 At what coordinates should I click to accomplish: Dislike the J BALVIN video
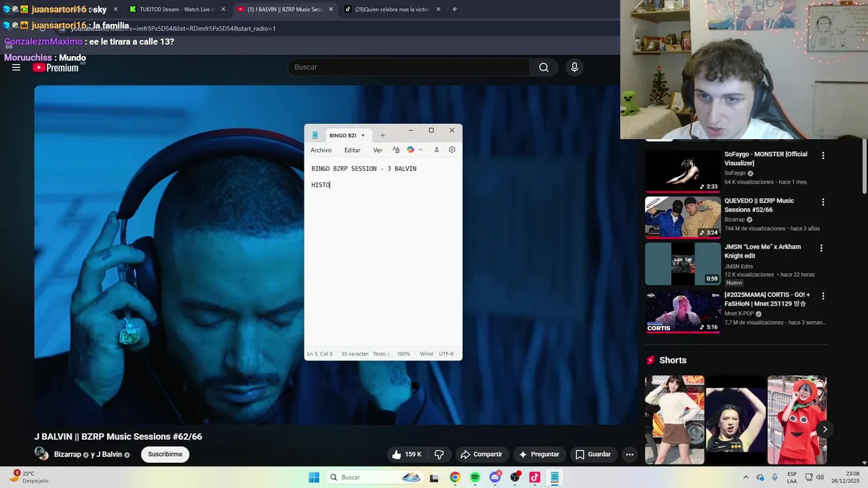439,454
